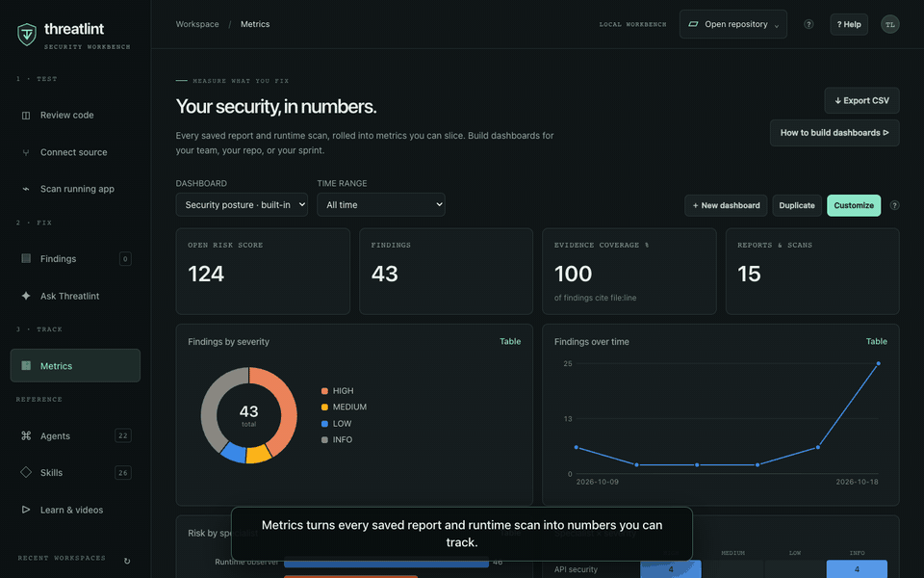Click the Open Risk Score card 124
The height and width of the screenshot is (578, 924).
point(263,272)
